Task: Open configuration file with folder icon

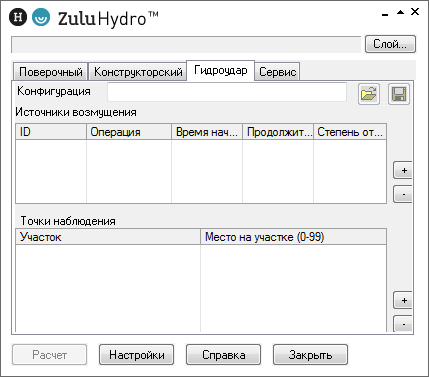Action: click(369, 94)
